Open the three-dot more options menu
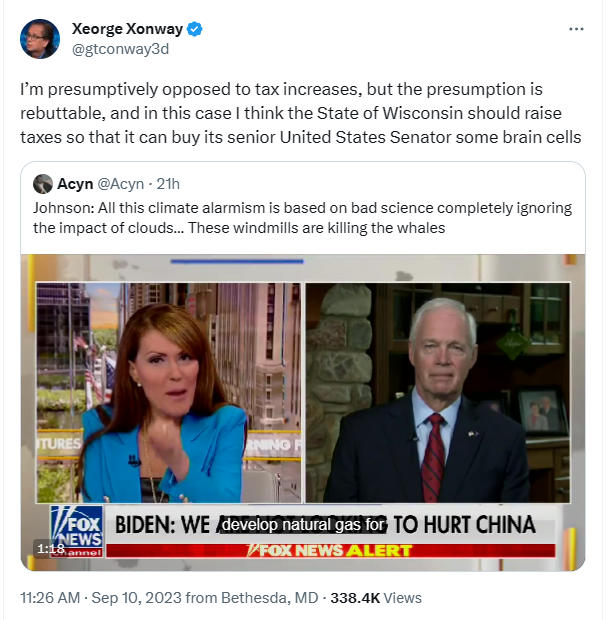Viewport: 606px width, 620px height. pyautogui.click(x=576, y=29)
